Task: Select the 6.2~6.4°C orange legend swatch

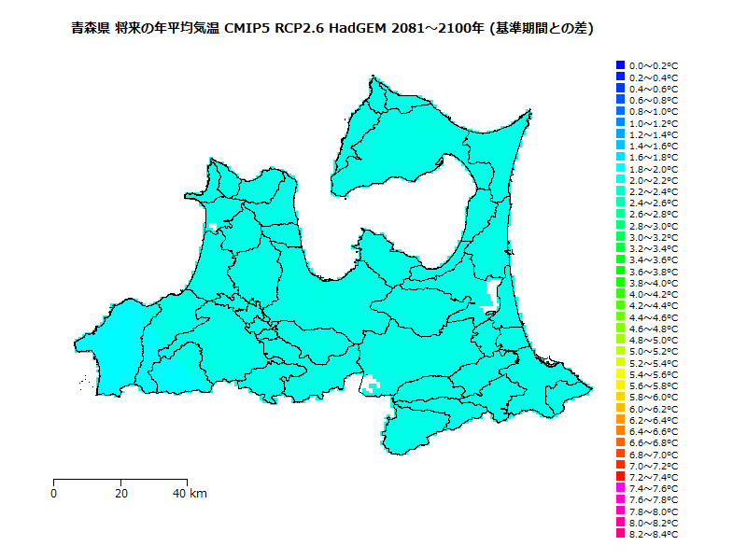Action: click(x=620, y=420)
